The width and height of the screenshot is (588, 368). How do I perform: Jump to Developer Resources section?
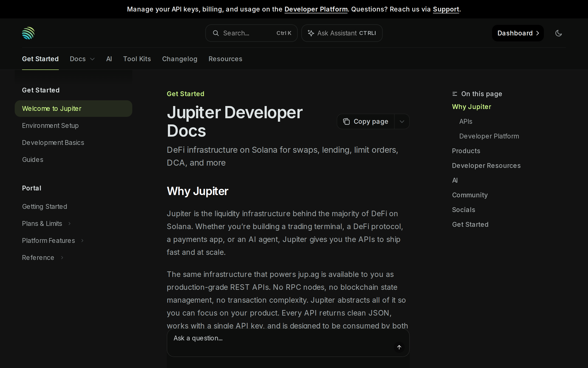tap(486, 166)
